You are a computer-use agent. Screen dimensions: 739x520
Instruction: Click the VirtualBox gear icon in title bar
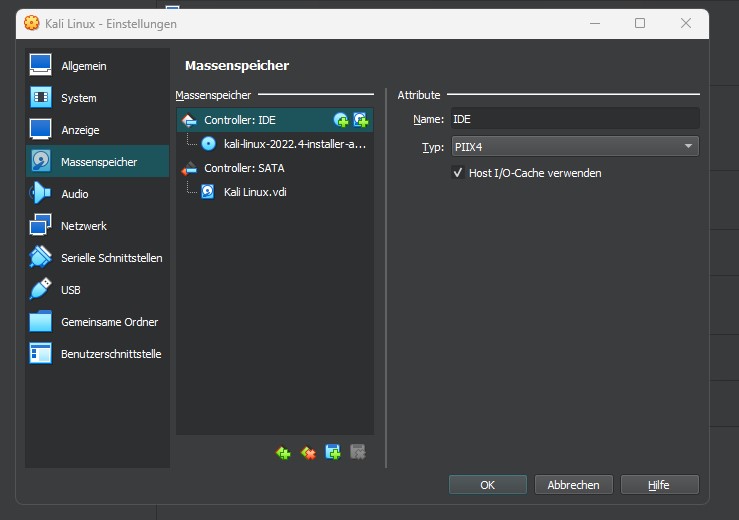(32, 23)
